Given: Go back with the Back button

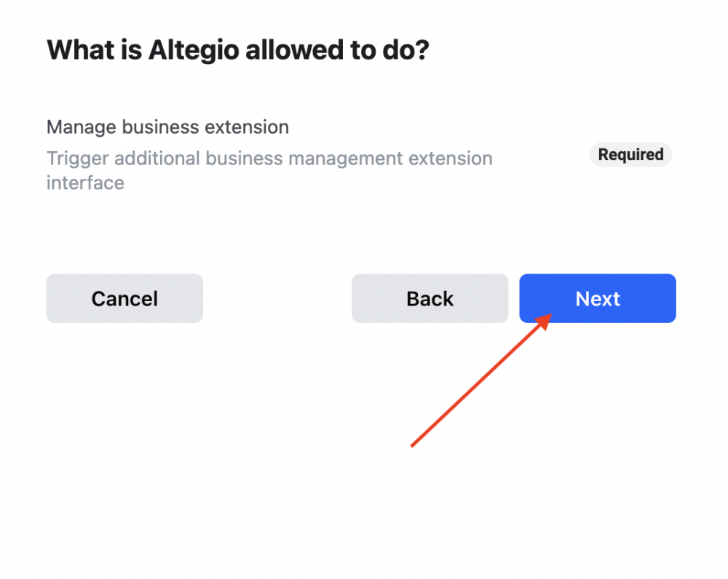Looking at the screenshot, I should click(430, 298).
